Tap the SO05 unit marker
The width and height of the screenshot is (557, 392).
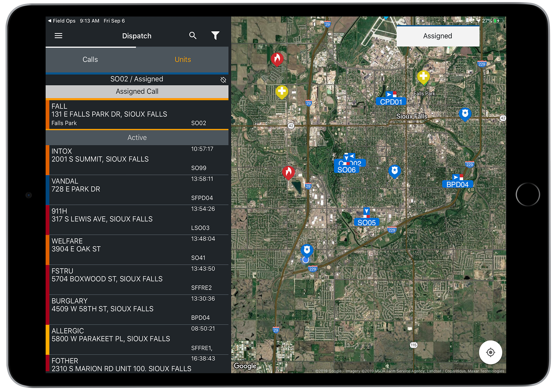(x=366, y=222)
